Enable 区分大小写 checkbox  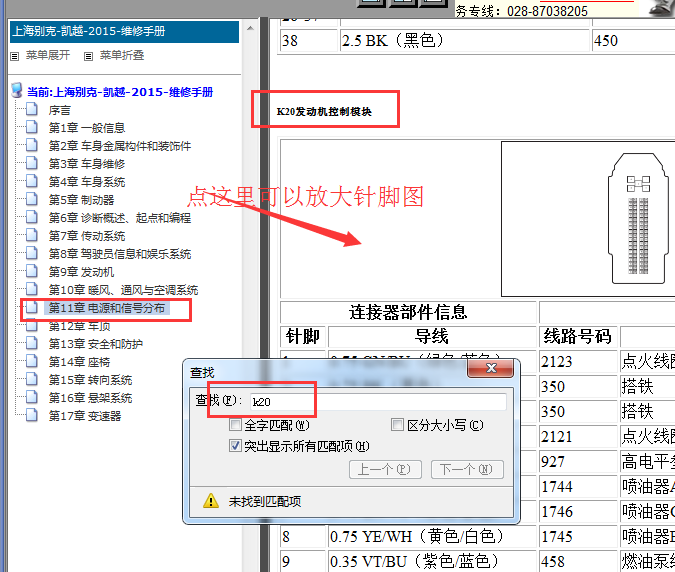coord(397,425)
